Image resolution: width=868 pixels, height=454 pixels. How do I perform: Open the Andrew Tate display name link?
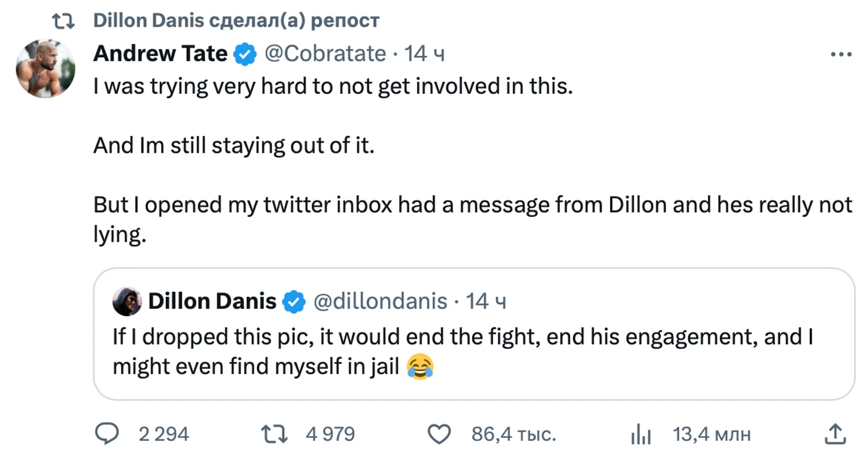coord(160,54)
